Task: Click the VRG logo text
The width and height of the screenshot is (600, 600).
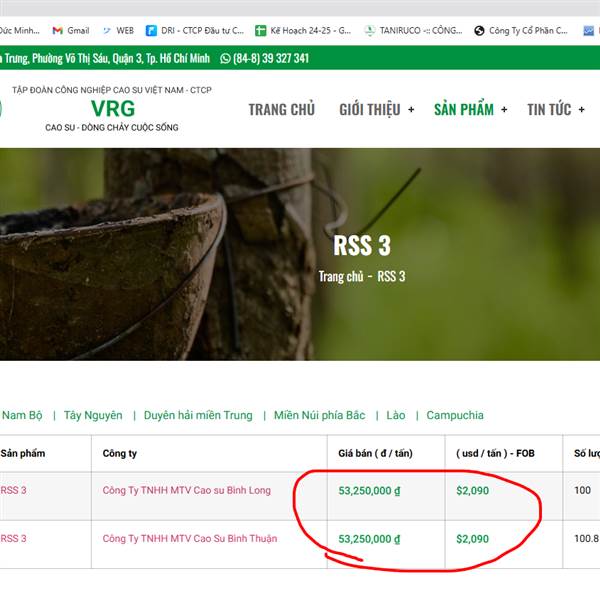Action: (113, 109)
